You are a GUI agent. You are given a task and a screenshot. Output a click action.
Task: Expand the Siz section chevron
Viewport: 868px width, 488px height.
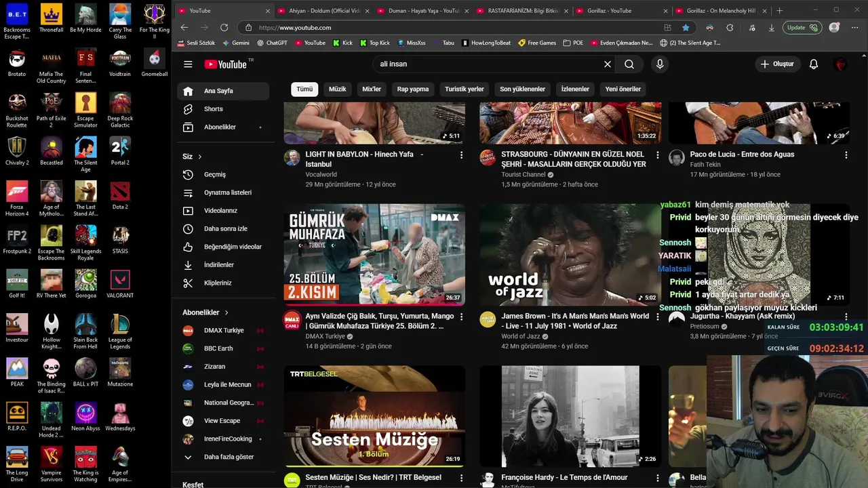click(x=199, y=157)
